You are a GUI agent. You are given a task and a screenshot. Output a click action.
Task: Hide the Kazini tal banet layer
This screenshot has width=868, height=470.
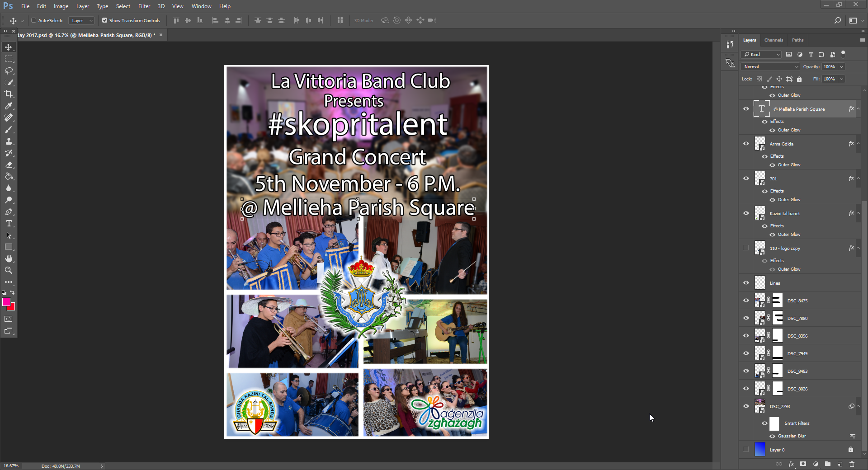click(746, 213)
